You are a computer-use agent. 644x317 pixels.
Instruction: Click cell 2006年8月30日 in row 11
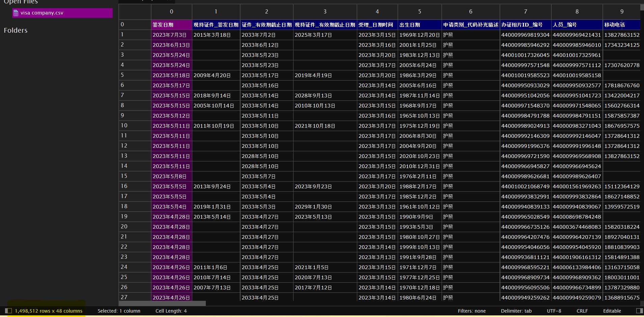click(420, 136)
